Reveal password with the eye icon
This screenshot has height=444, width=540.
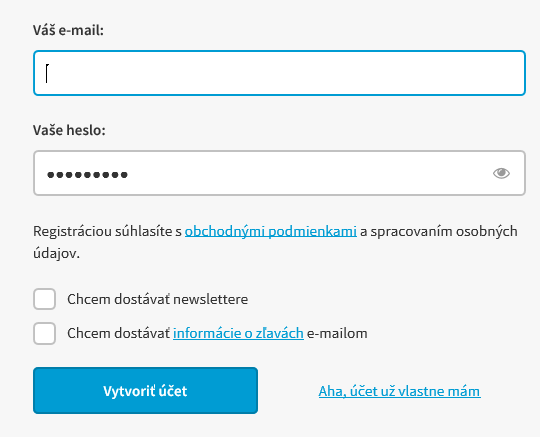point(501,173)
